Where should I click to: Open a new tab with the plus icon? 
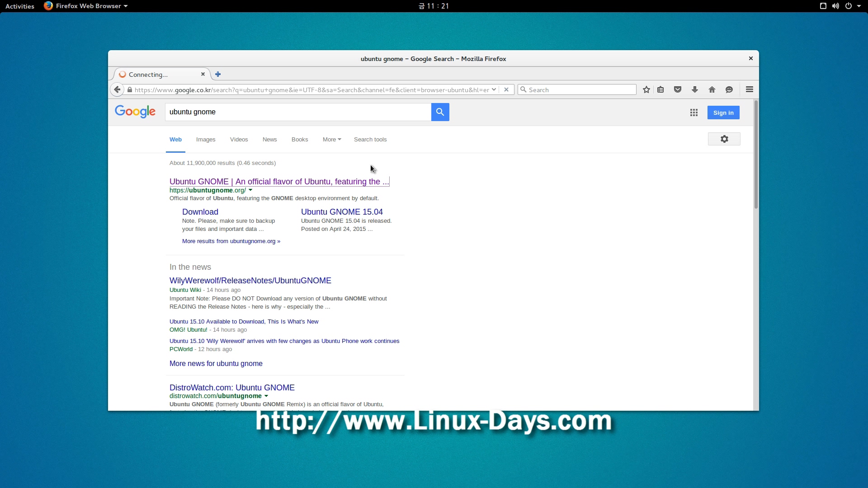point(218,74)
